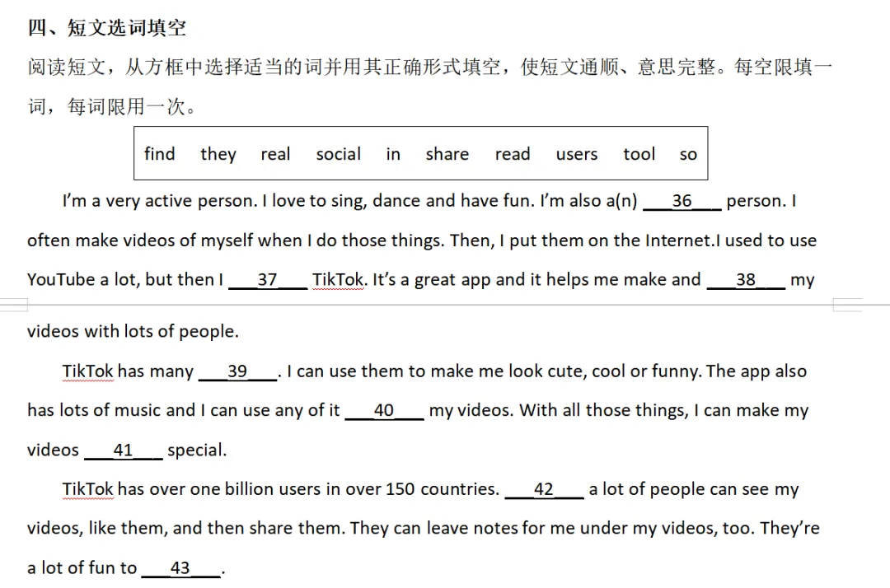Click "TikTok" in "TikTok has over one billion"
The image size is (890, 588).
[x=88, y=489]
